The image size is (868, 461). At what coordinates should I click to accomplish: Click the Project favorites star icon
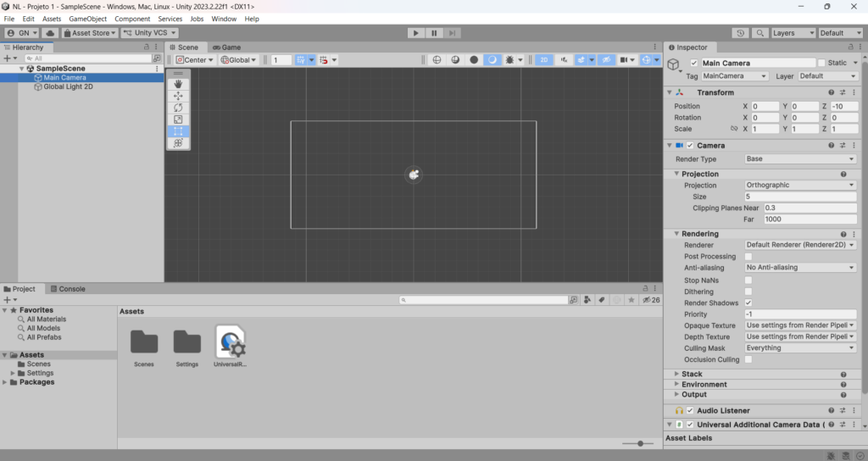[631, 300]
